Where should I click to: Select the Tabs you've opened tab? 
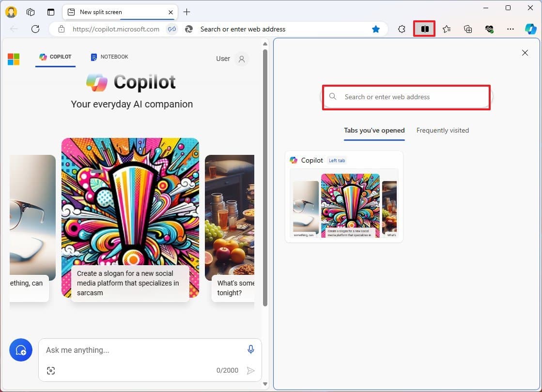(374, 130)
